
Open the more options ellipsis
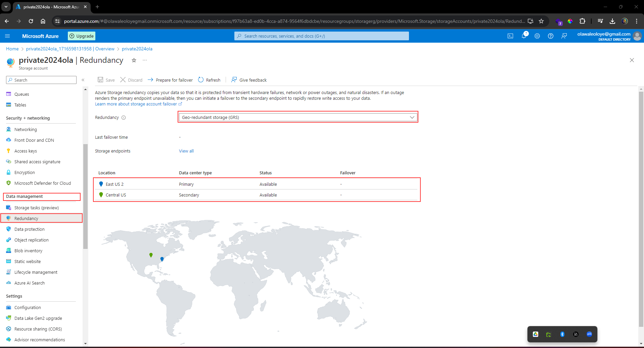tap(145, 60)
